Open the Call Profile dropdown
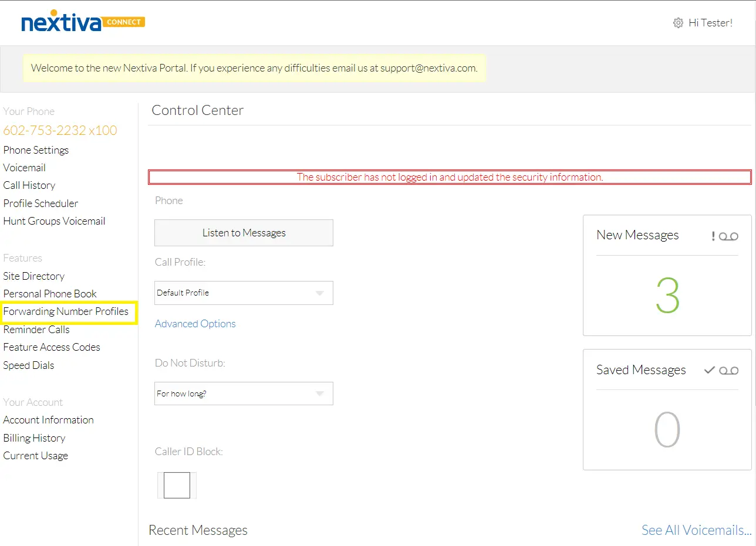Viewport: 756px width, 546px height. [x=243, y=293]
